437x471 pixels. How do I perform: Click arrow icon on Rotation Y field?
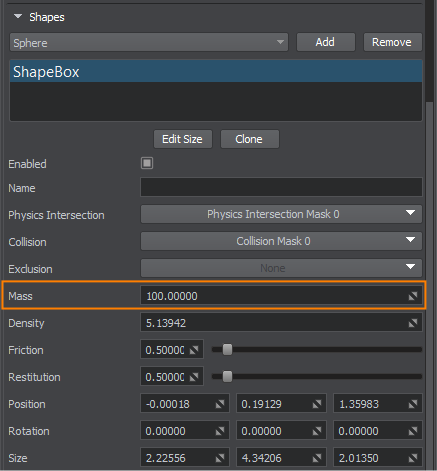coord(317,431)
